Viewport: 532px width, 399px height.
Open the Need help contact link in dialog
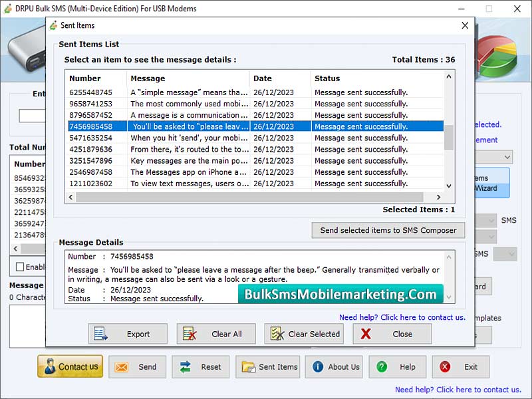tap(402, 317)
